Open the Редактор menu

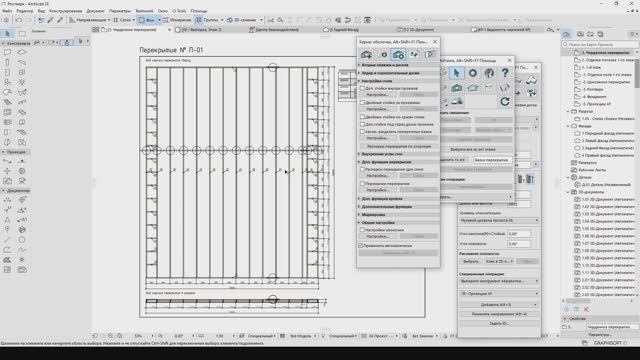click(24, 11)
